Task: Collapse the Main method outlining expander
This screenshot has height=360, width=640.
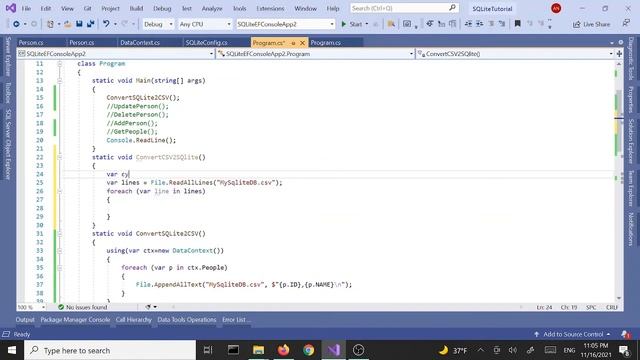Action: 60,81
